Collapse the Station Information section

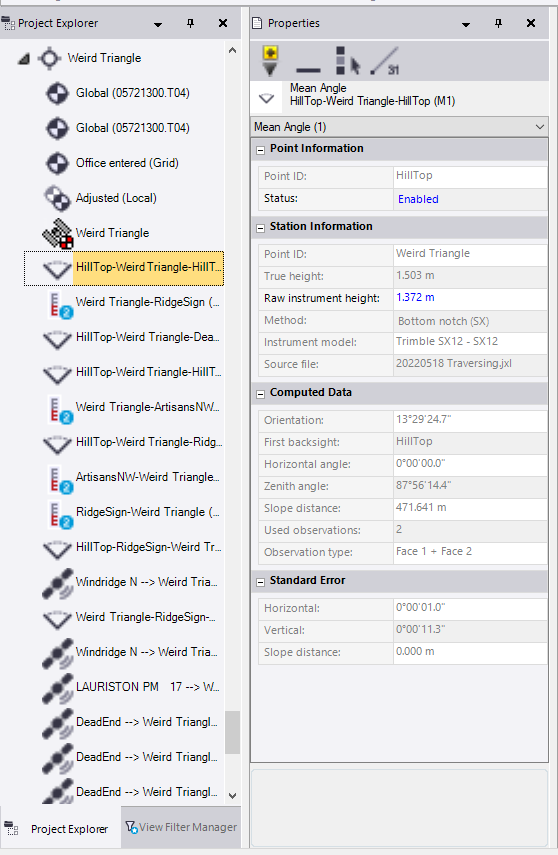pyautogui.click(x=261, y=227)
